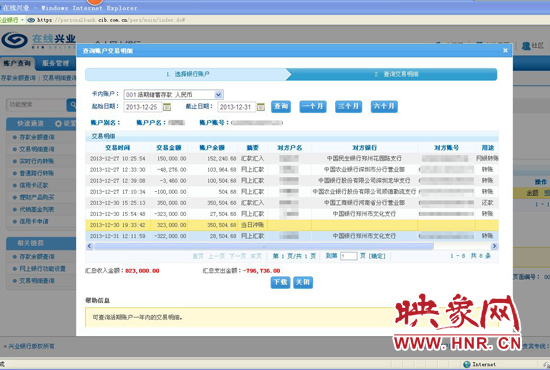Switch to the 账户查询 tab
Viewport: 550px width, 370px height.
coord(17,63)
